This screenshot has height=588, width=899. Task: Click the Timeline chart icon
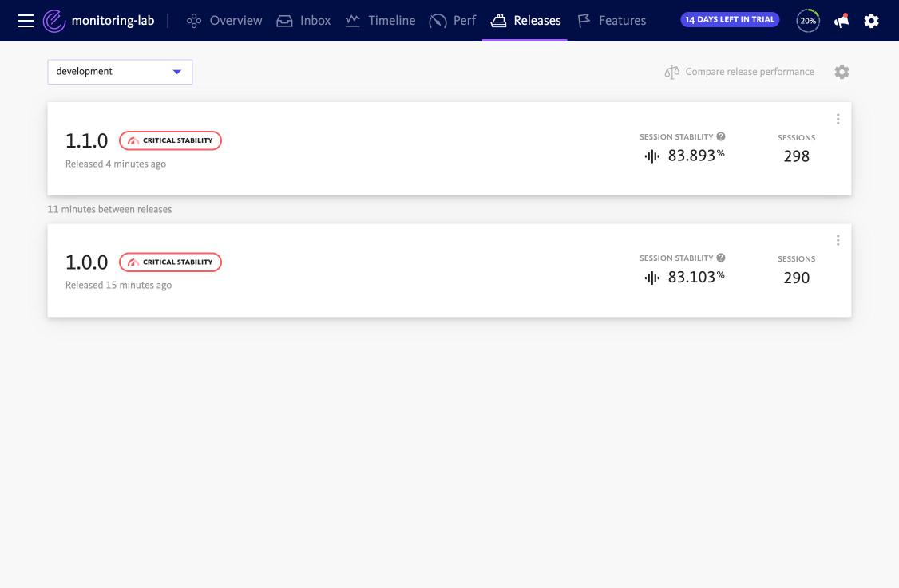click(x=353, y=21)
